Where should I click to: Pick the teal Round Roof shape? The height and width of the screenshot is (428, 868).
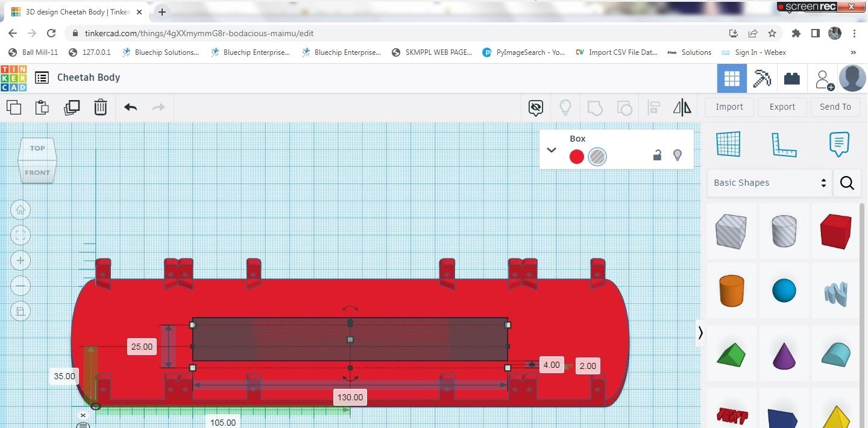835,354
